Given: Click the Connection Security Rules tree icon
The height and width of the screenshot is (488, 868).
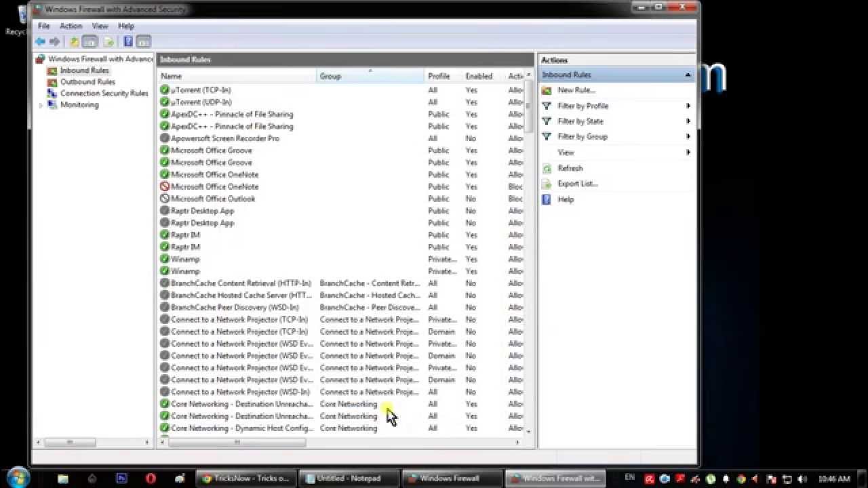Looking at the screenshot, I should tap(52, 94).
